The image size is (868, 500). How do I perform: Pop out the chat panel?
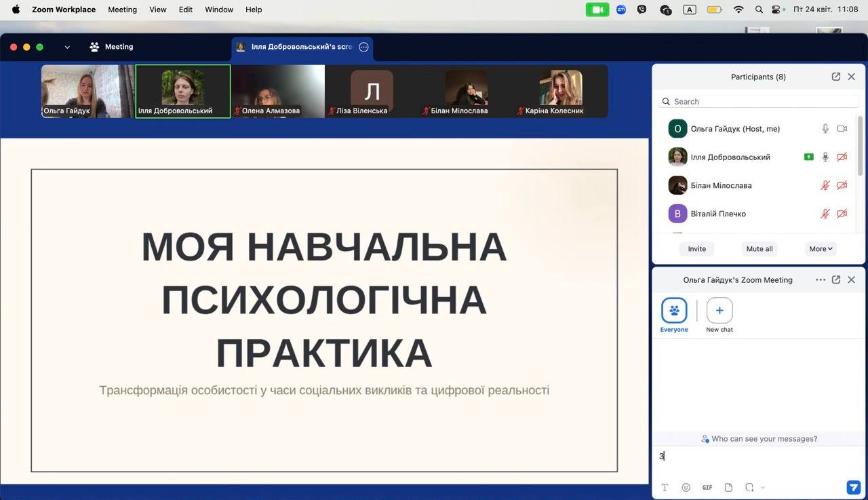coord(836,280)
